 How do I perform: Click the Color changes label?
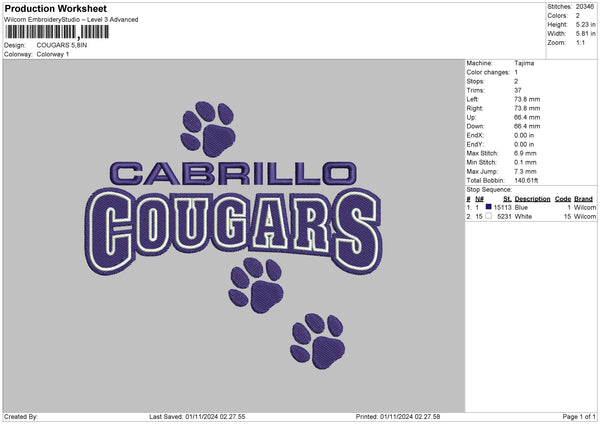(x=488, y=72)
